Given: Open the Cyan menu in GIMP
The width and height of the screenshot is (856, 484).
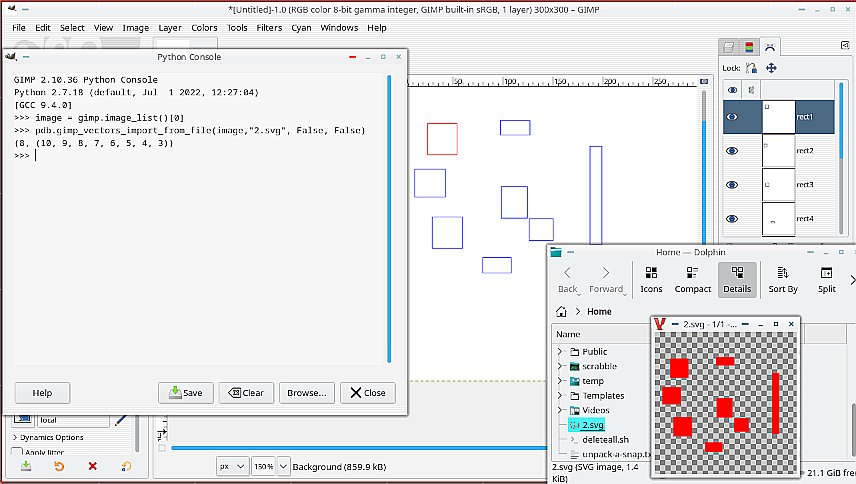Looking at the screenshot, I should pos(301,28).
